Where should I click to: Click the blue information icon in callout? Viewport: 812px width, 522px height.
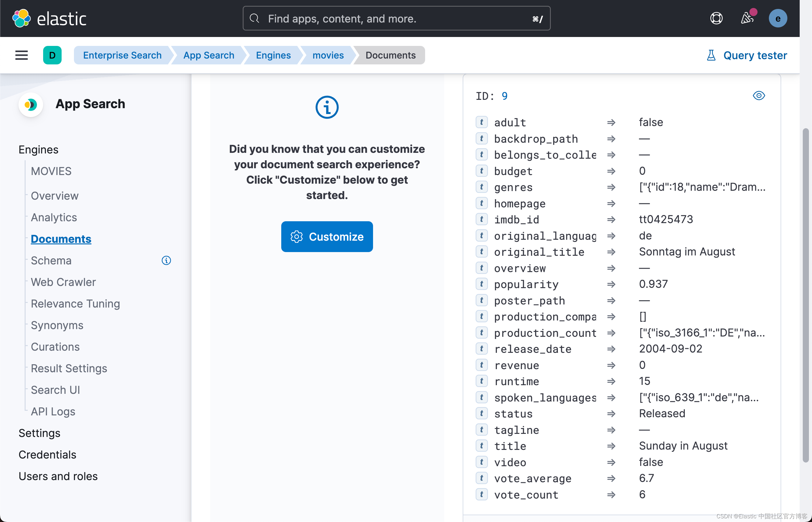[327, 108]
